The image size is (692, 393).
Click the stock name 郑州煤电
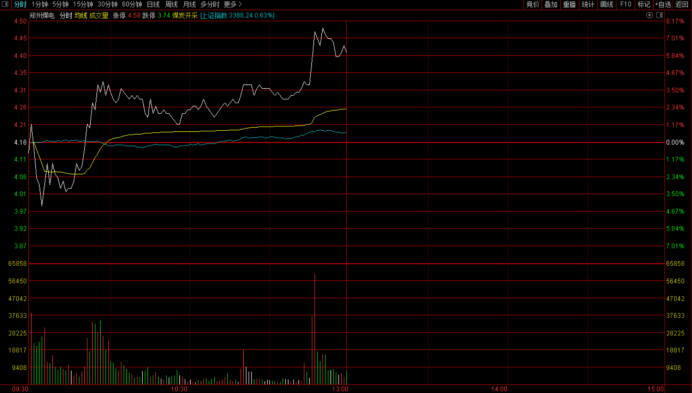click(x=42, y=15)
